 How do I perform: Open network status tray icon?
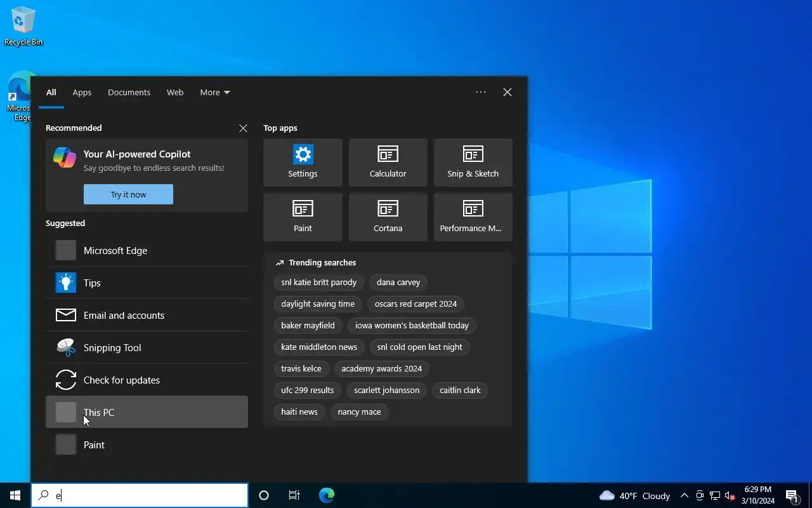715,495
